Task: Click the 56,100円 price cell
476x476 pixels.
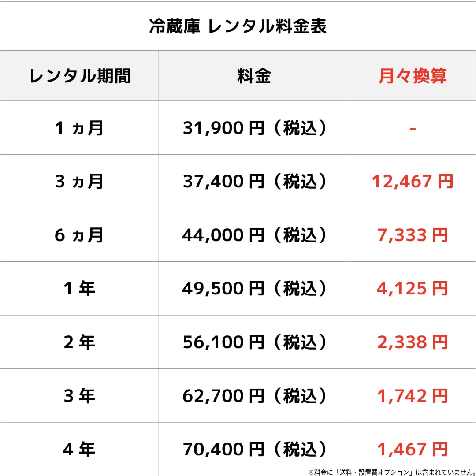Action: [x=254, y=342]
